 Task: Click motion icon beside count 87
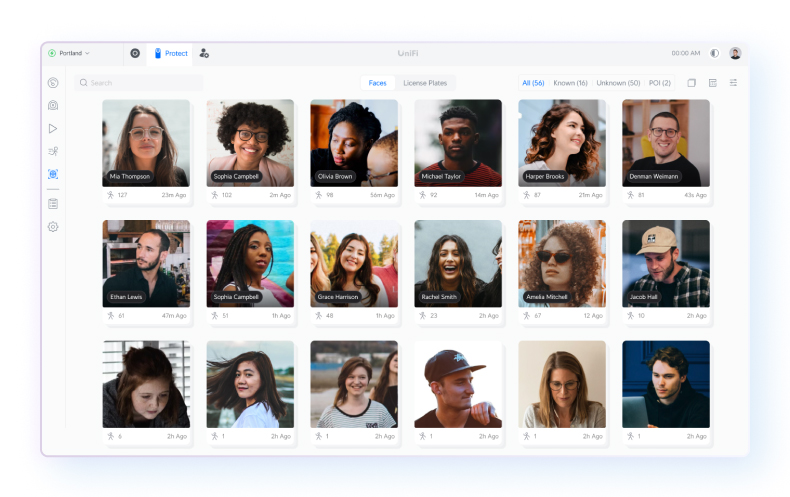[526, 195]
